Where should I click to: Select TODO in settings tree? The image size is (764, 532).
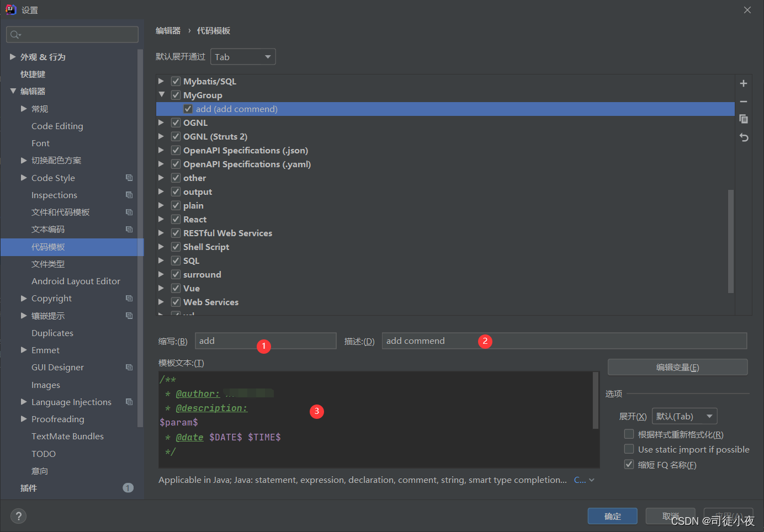point(44,454)
